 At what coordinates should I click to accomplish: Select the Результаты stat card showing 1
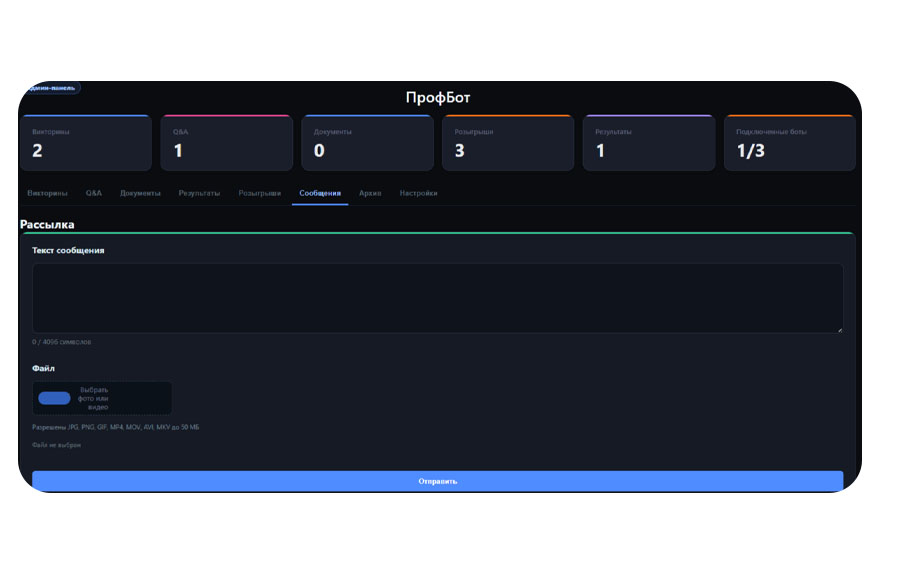pyautogui.click(x=649, y=143)
